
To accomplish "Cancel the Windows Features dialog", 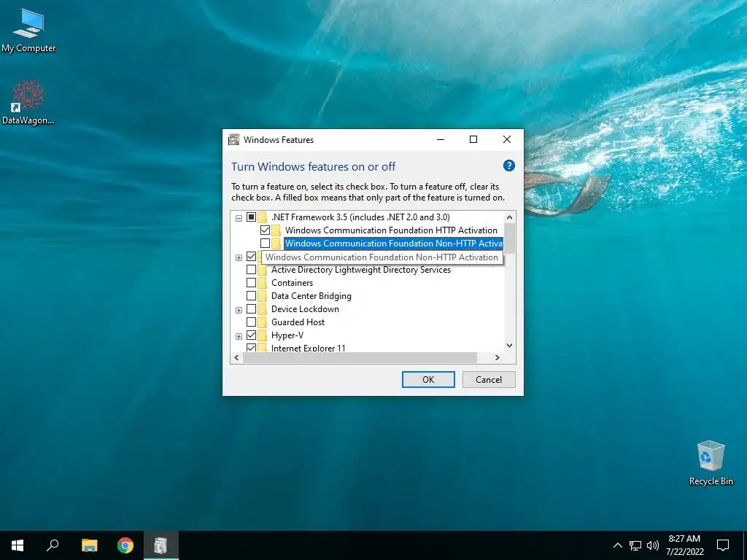I will coord(489,379).
